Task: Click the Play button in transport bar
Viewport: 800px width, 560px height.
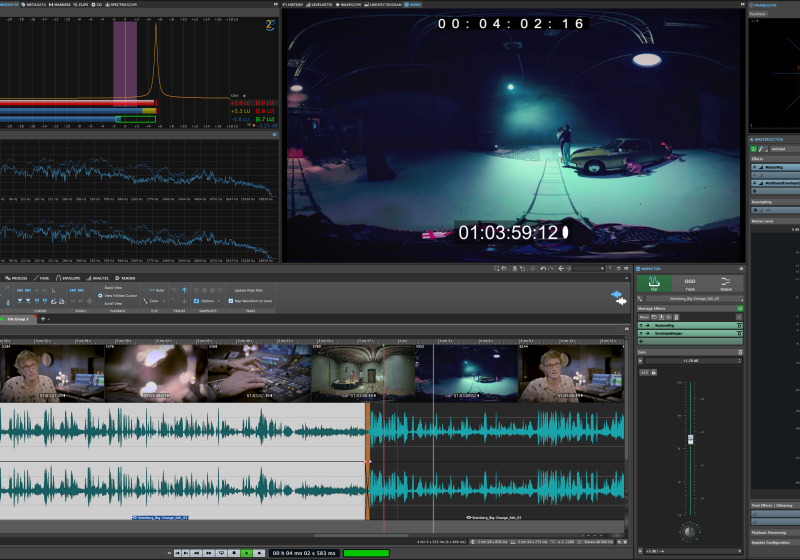Action: click(x=246, y=552)
